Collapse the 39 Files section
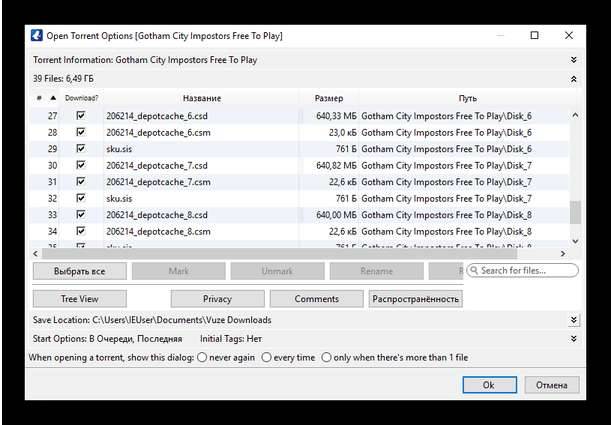The image size is (611, 425). coord(573,78)
